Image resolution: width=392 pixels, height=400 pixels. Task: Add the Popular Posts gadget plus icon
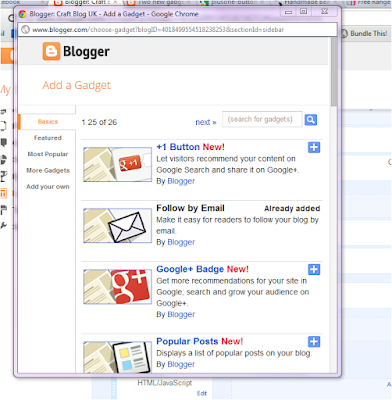[314, 341]
